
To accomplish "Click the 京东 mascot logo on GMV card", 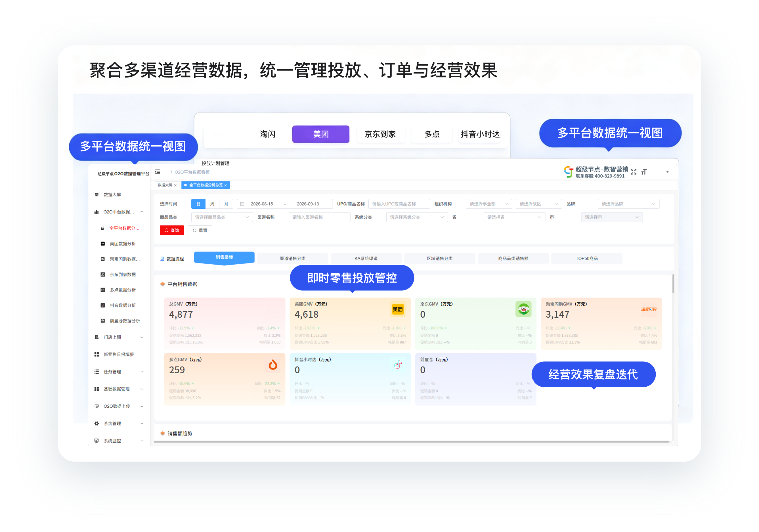I will coord(523,309).
